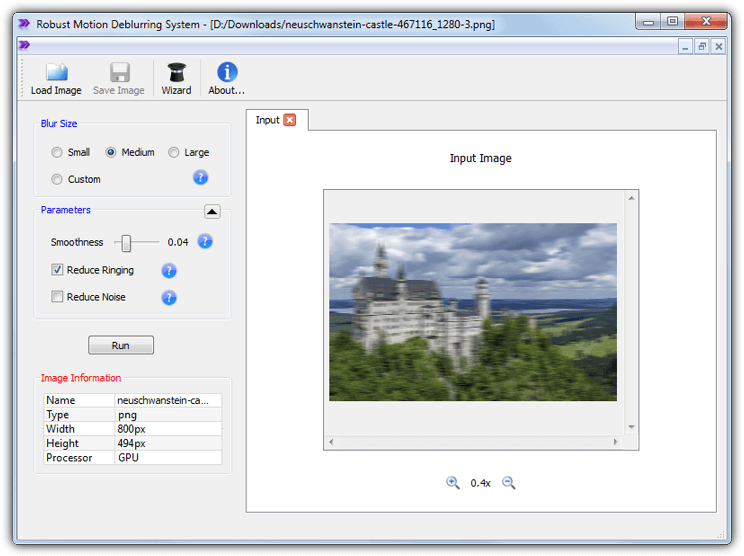Click help icon next to Custom blur size
The image size is (744, 556).
(x=200, y=178)
